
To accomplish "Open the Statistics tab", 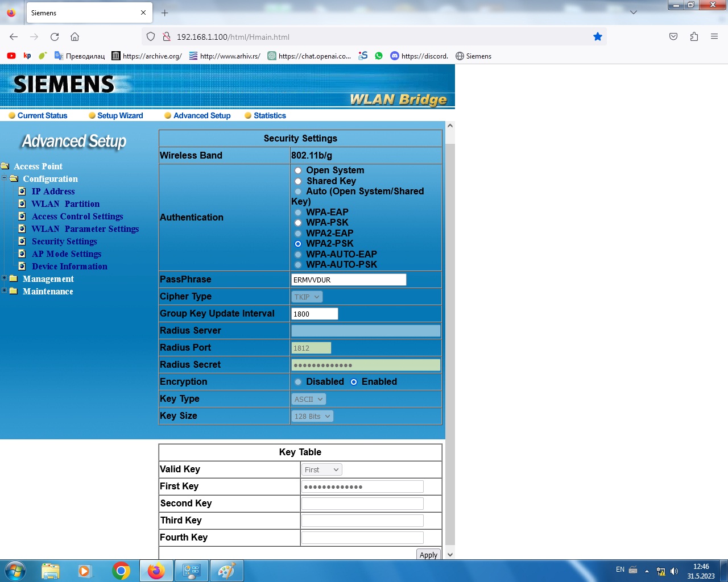I will point(266,115).
